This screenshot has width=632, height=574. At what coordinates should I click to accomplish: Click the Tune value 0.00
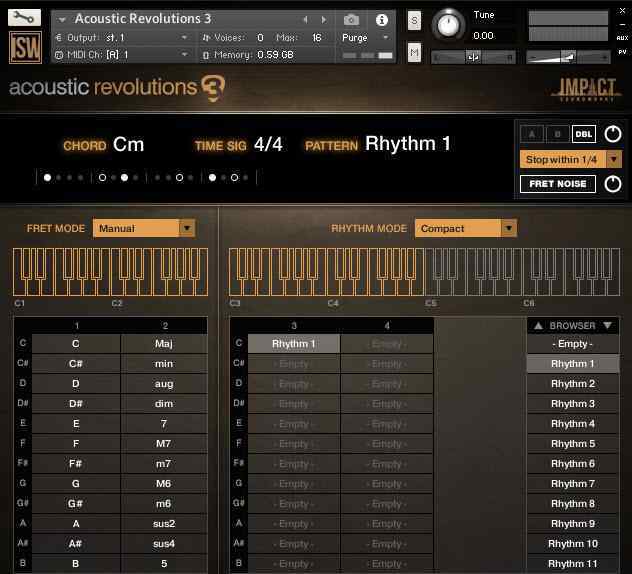coord(483,36)
